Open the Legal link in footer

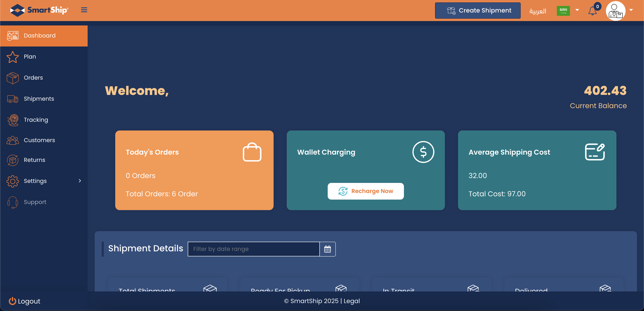(x=352, y=301)
